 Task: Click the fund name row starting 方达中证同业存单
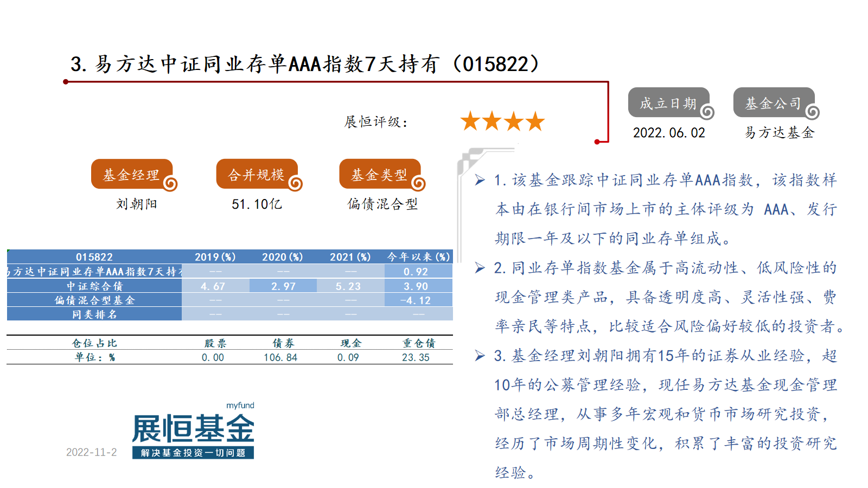click(x=94, y=272)
